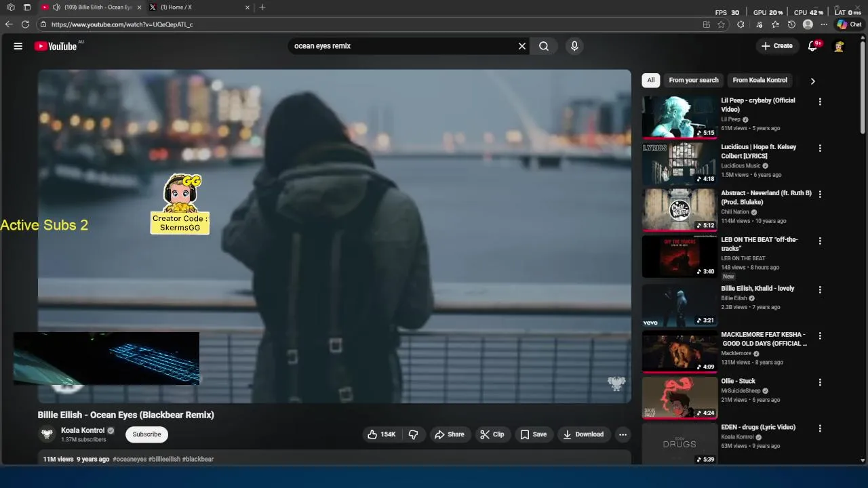Go back with browser back arrow
Image resolution: width=868 pixels, height=488 pixels.
coord(9,24)
